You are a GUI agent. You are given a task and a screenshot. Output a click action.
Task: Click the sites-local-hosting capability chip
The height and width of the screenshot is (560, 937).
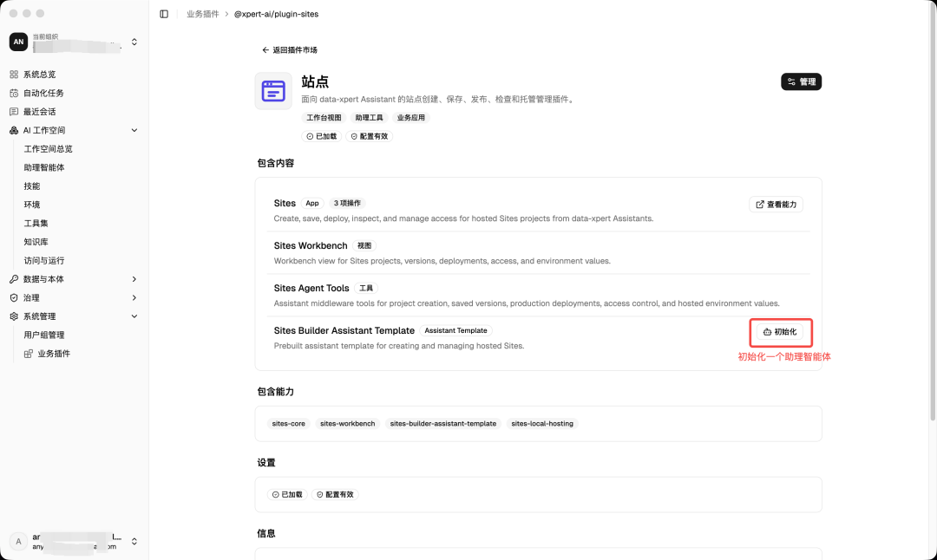542,423
